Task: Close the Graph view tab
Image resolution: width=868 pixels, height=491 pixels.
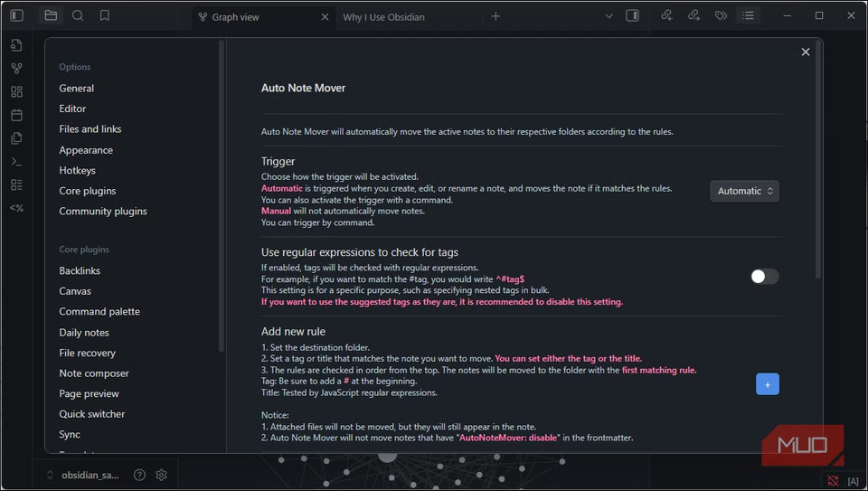Action: [x=325, y=16]
